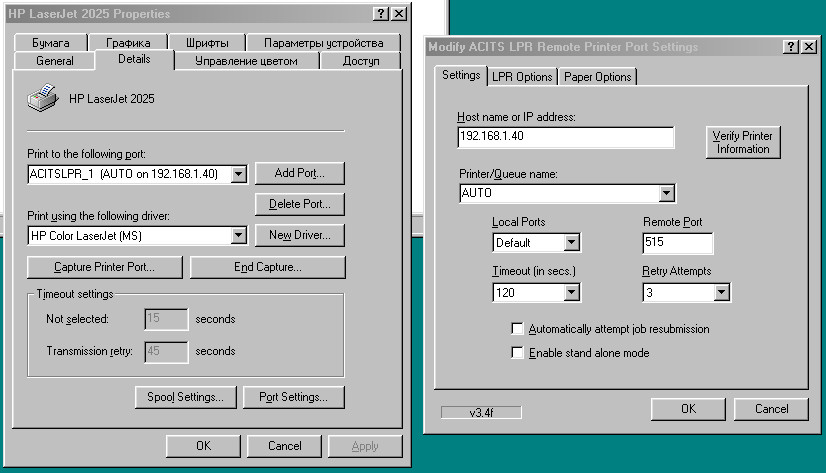826x473 pixels.
Task: Click OK in LPR Port Settings dialog
Action: pyautogui.click(x=688, y=409)
